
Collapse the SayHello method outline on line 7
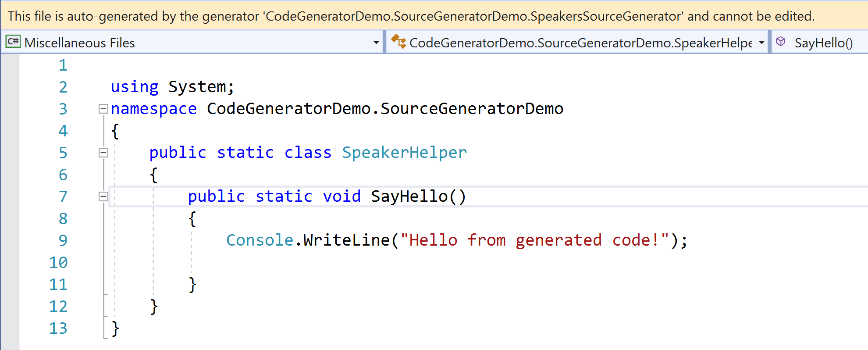tap(103, 196)
